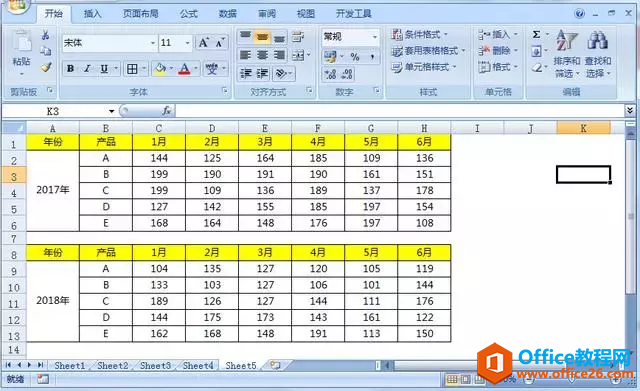Click the formula bar input
Screen dimensions: 640x391
pyautogui.click(x=399, y=111)
